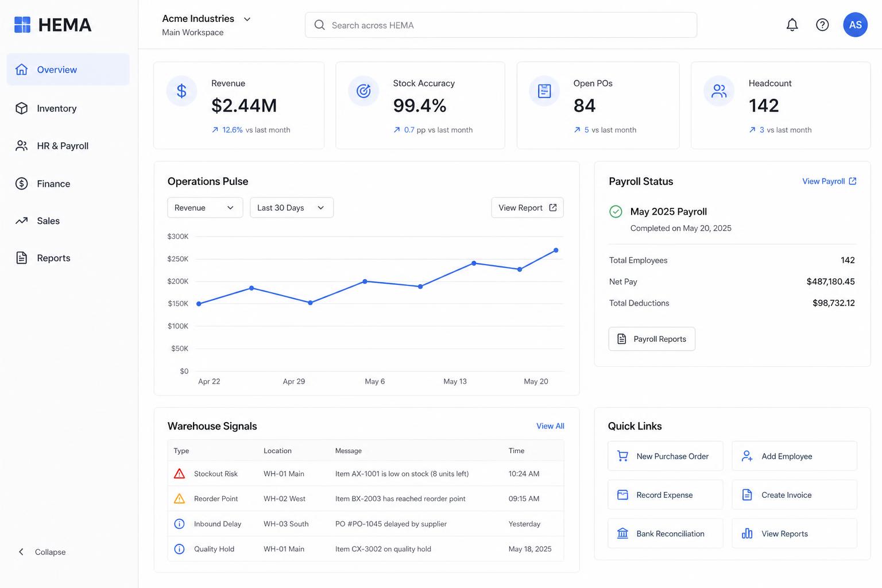Click the Record Expense quick link
The image size is (882, 588).
point(666,495)
